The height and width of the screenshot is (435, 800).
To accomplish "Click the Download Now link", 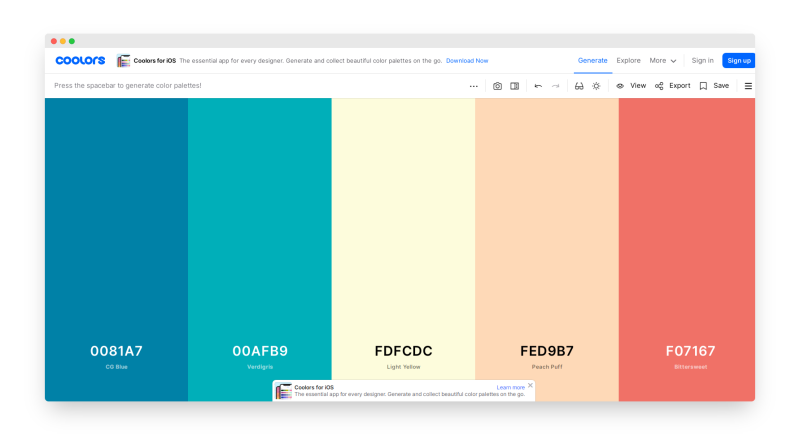I will click(x=467, y=61).
